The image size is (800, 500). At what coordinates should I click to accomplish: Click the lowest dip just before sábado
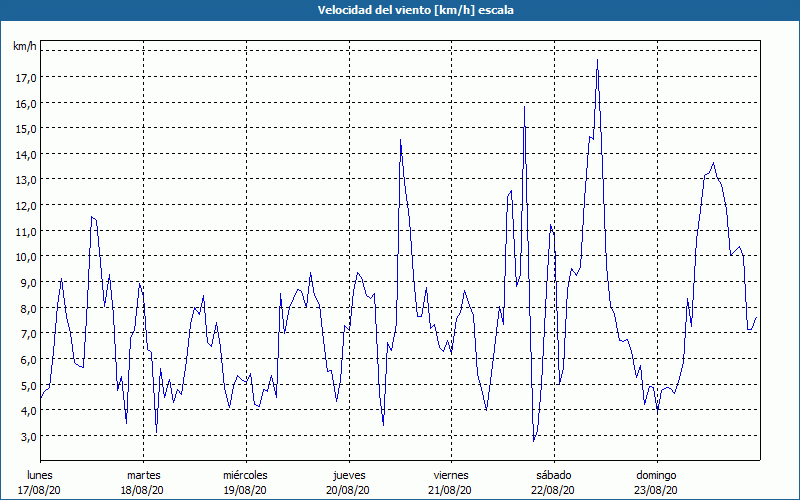[x=534, y=440]
